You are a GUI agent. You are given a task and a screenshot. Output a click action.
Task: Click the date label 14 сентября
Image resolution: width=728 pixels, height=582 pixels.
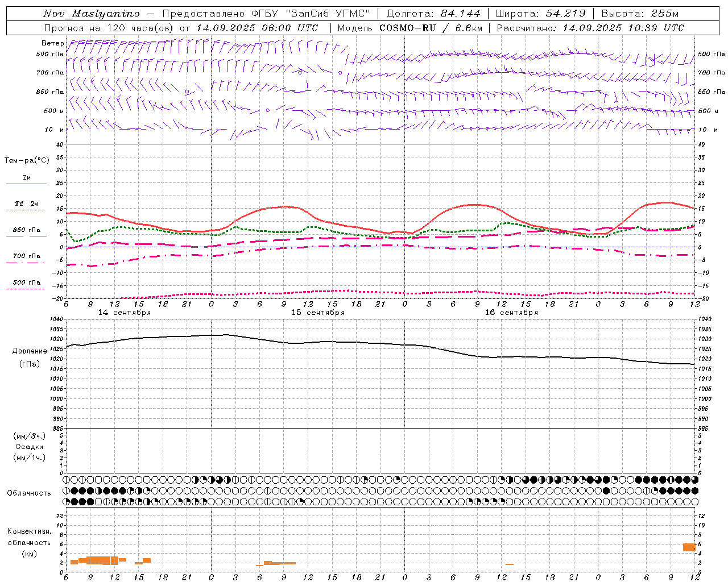(x=125, y=313)
